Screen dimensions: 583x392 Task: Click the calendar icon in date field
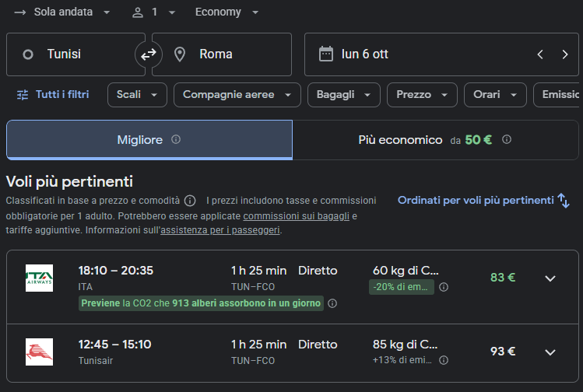pos(325,54)
